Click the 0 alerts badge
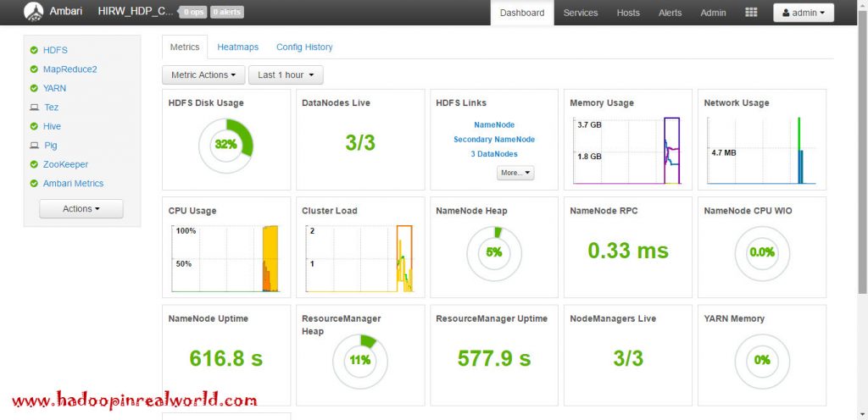The image size is (868, 420). (x=227, y=12)
